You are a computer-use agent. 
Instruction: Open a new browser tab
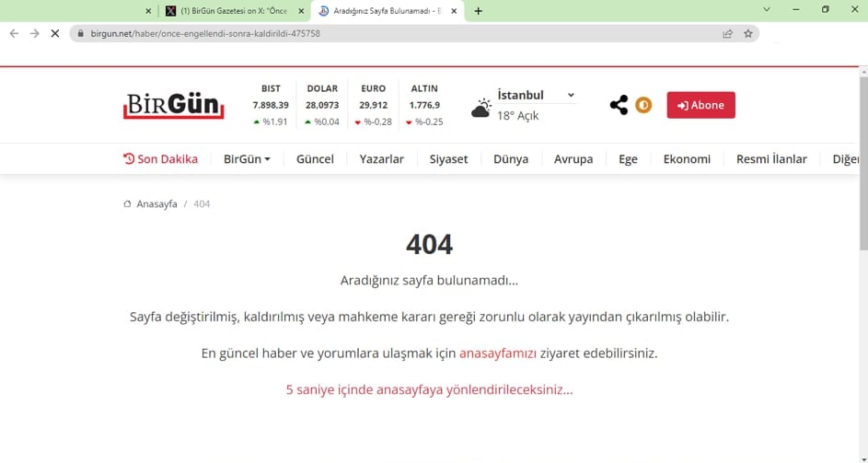[x=478, y=11]
